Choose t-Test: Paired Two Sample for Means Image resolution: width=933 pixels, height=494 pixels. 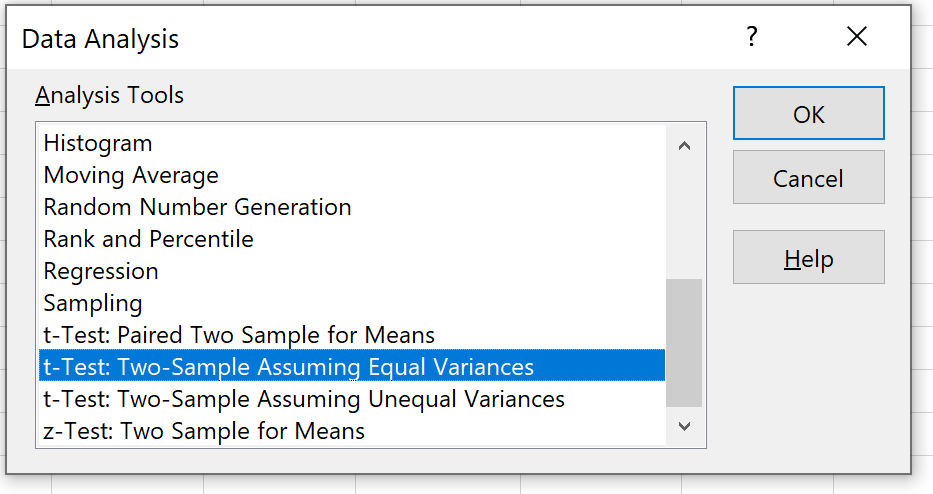(239, 335)
